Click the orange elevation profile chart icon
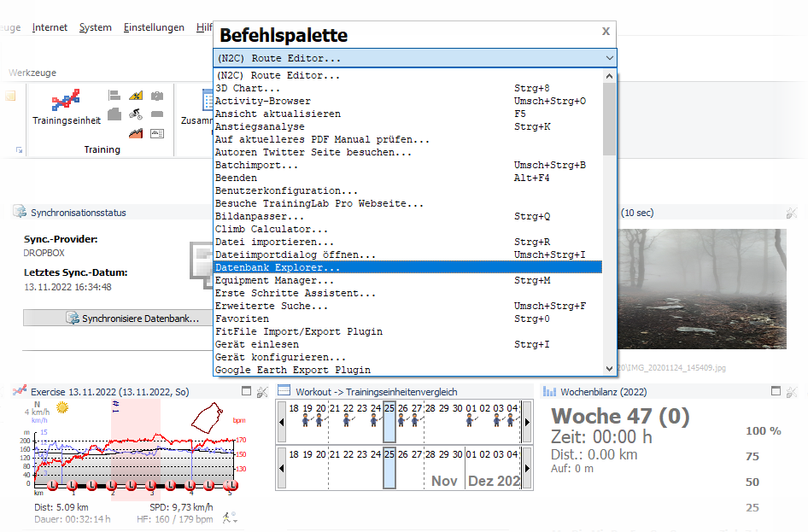The image size is (808, 532). click(136, 133)
